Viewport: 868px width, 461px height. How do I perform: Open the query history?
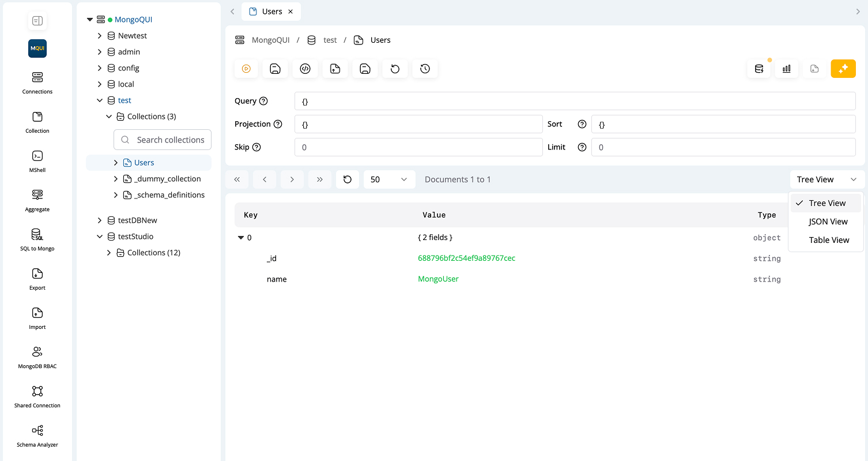pos(425,68)
